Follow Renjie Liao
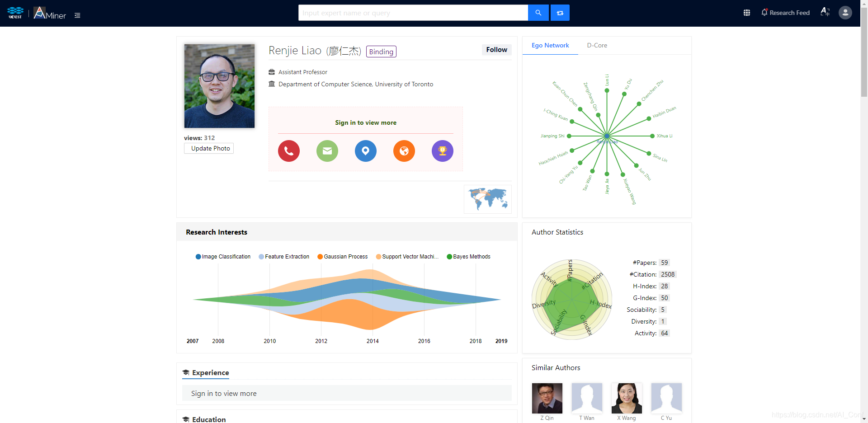The image size is (868, 423). click(x=496, y=50)
